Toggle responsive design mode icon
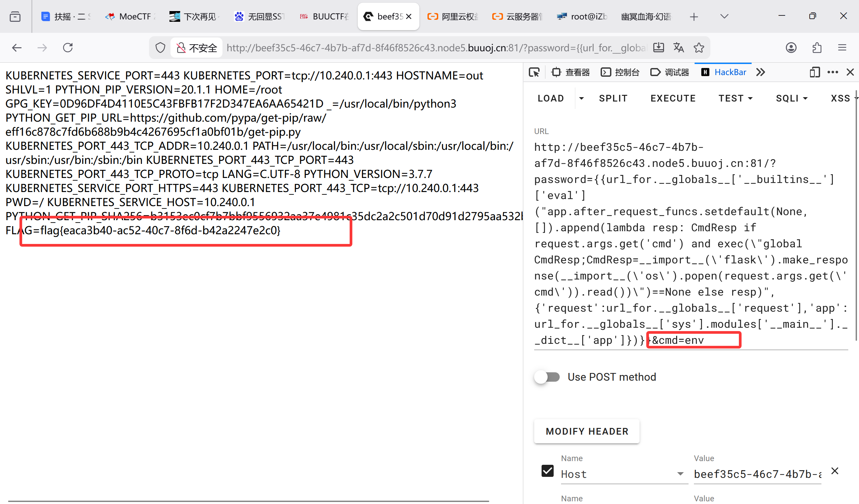The height and width of the screenshot is (504, 859). [x=814, y=72]
